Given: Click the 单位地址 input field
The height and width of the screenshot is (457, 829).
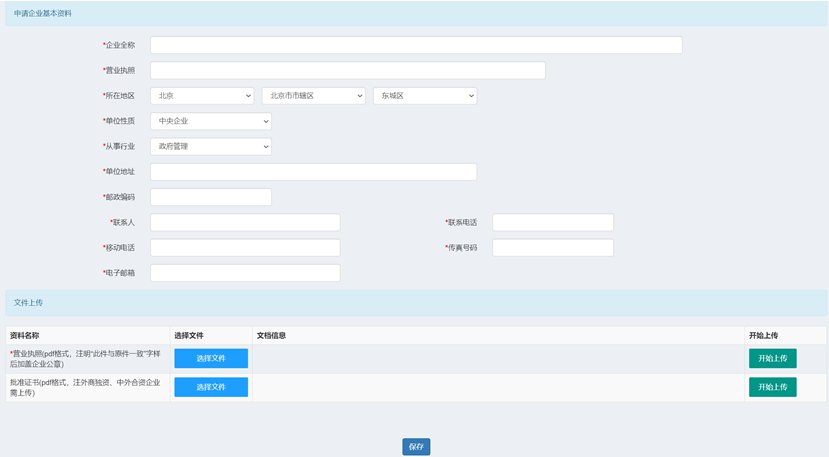Looking at the screenshot, I should pyautogui.click(x=313, y=172).
